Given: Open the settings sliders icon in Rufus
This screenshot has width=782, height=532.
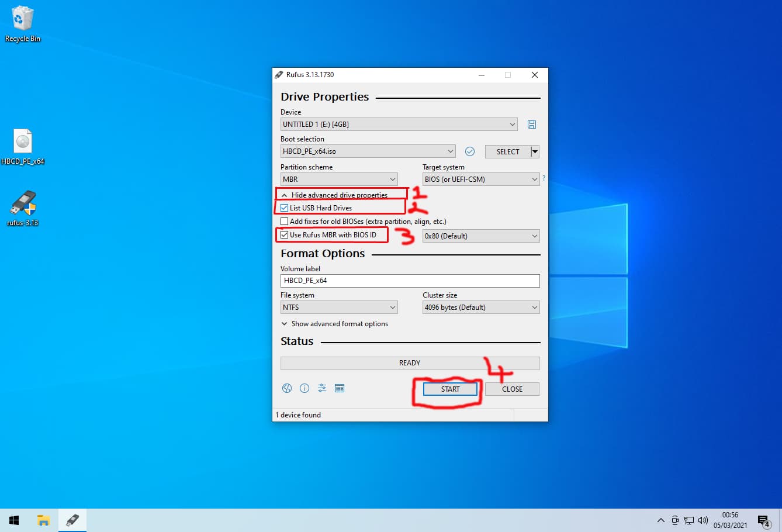Looking at the screenshot, I should pyautogui.click(x=322, y=388).
